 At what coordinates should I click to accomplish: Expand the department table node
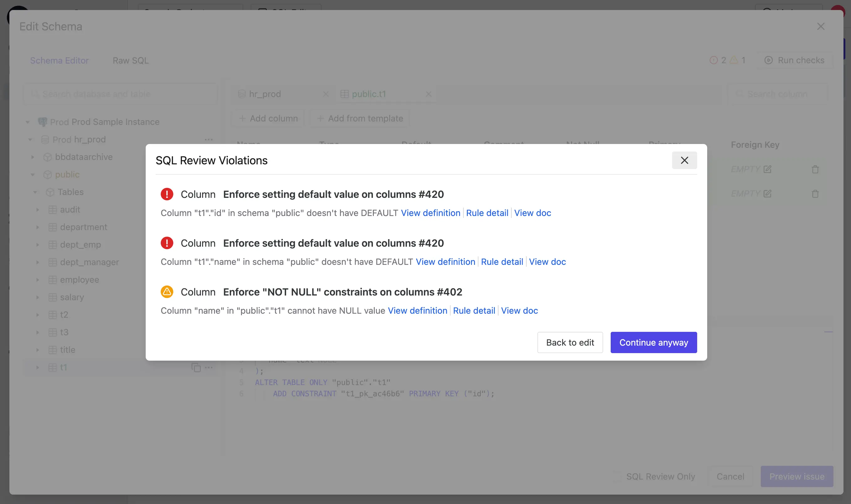(x=38, y=227)
